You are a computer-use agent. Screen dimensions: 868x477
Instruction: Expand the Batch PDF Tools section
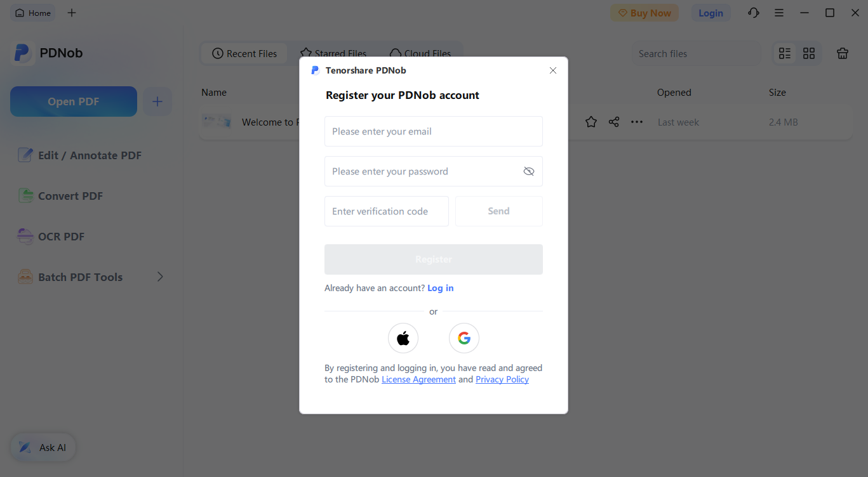click(160, 277)
